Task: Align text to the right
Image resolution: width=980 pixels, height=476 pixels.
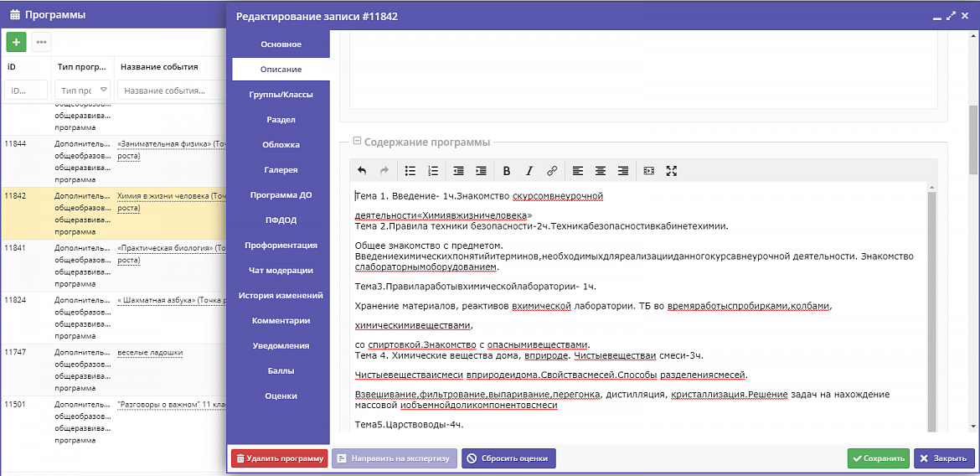Action: [x=623, y=170]
